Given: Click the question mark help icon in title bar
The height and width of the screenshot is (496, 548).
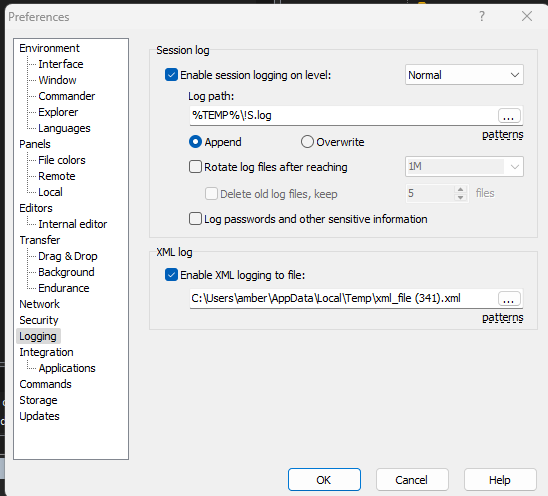Looking at the screenshot, I should (482, 16).
